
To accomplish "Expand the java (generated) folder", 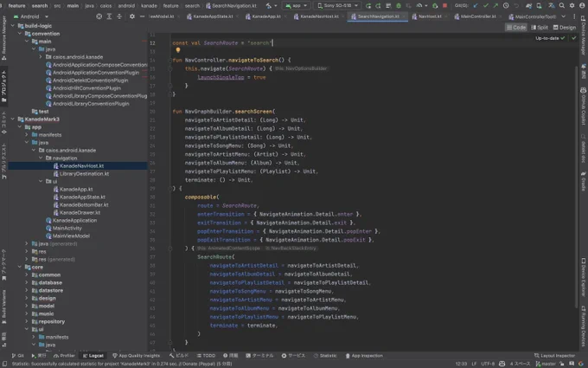I will coord(27,243).
